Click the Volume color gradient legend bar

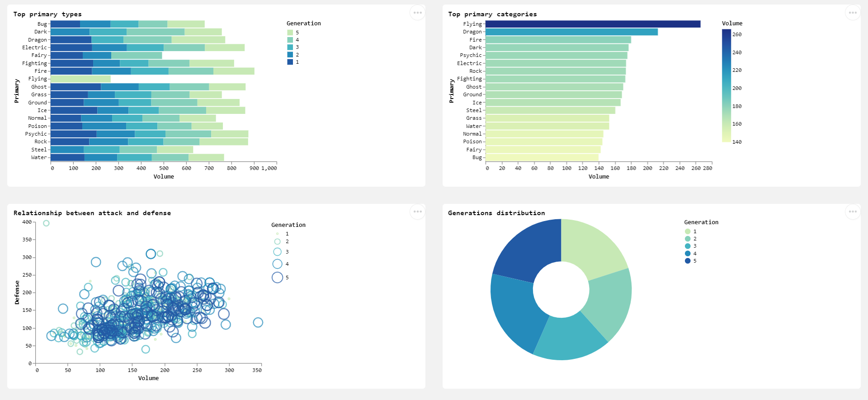[726, 86]
